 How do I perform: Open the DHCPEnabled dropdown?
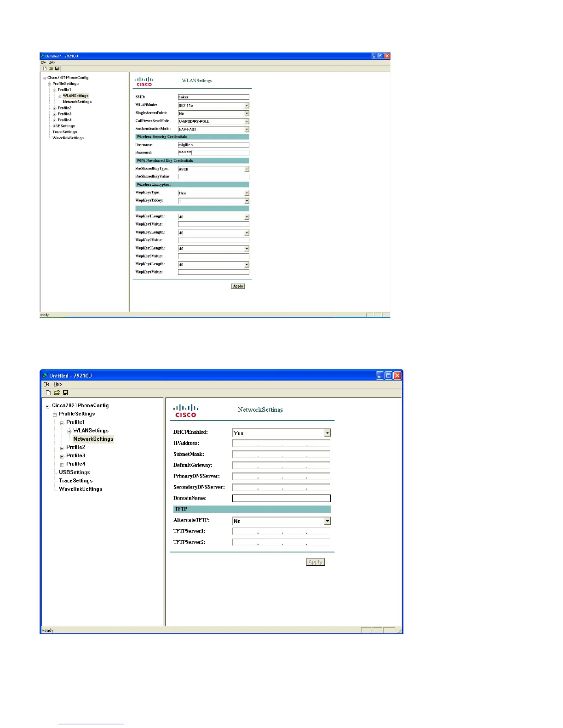point(327,433)
